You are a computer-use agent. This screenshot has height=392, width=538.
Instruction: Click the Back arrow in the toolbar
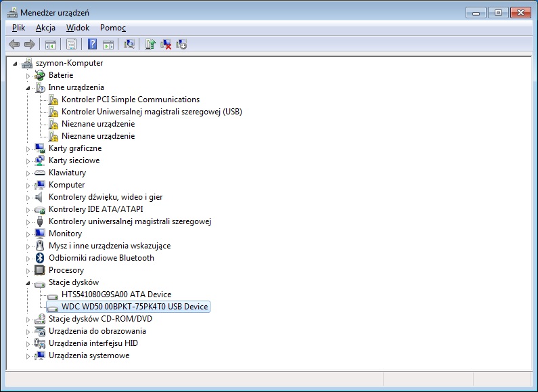(x=14, y=44)
